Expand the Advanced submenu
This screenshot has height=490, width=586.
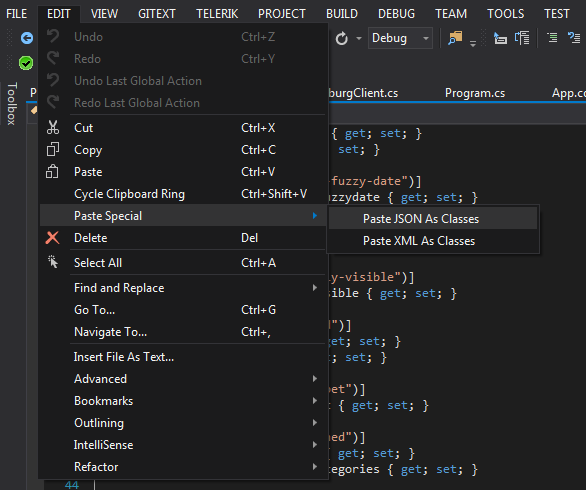(x=183, y=379)
